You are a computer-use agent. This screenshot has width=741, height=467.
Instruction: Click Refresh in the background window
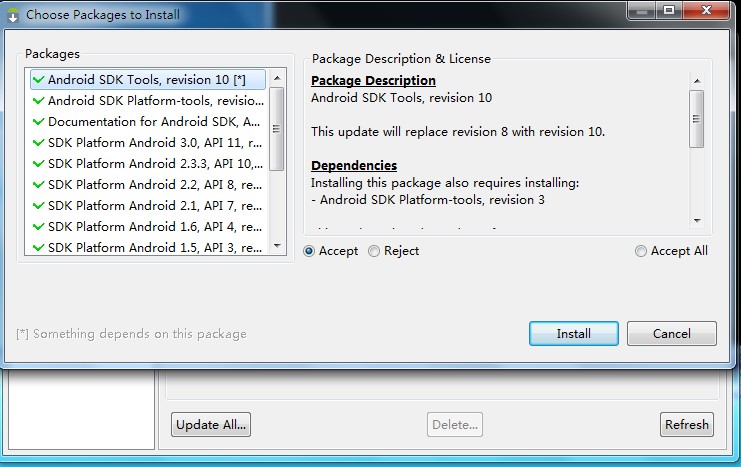click(x=687, y=424)
